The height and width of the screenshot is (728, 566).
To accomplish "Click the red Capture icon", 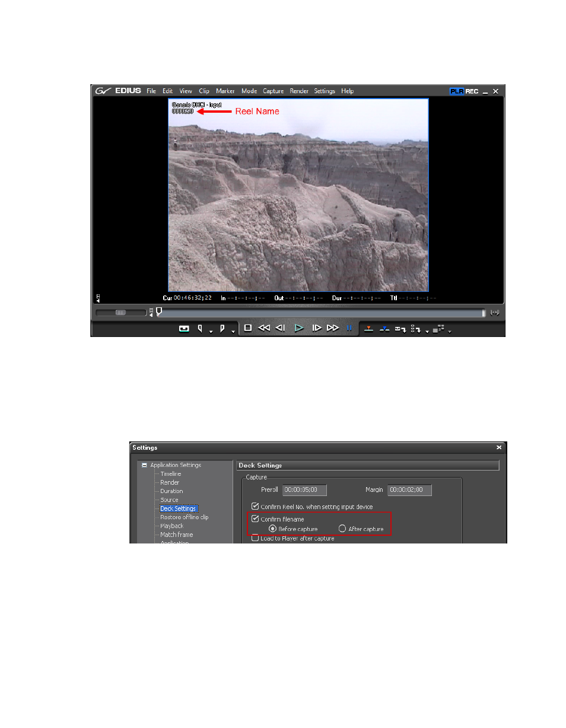I will click(x=368, y=328).
